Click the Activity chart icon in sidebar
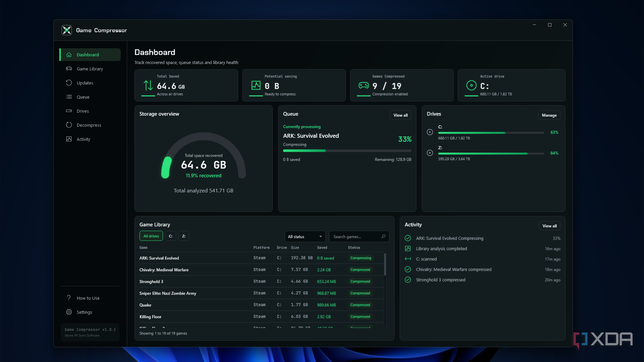The image size is (644, 362). 69,139
